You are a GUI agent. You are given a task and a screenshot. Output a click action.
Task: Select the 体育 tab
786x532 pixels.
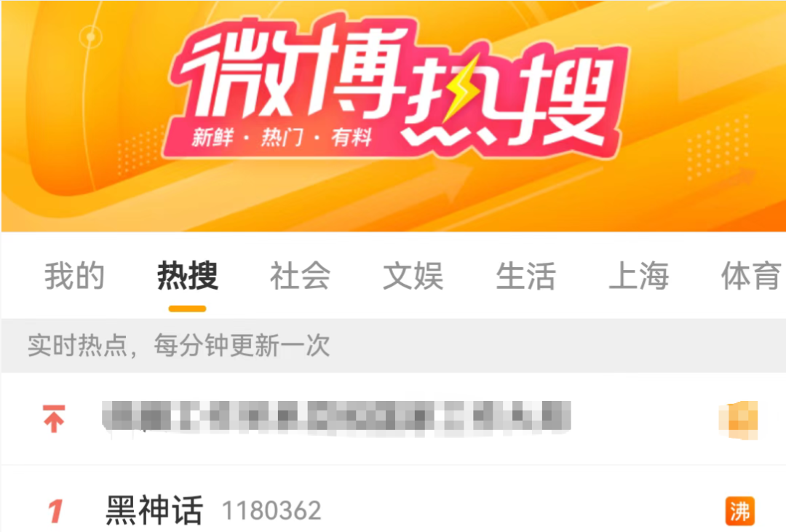pyautogui.click(x=751, y=276)
